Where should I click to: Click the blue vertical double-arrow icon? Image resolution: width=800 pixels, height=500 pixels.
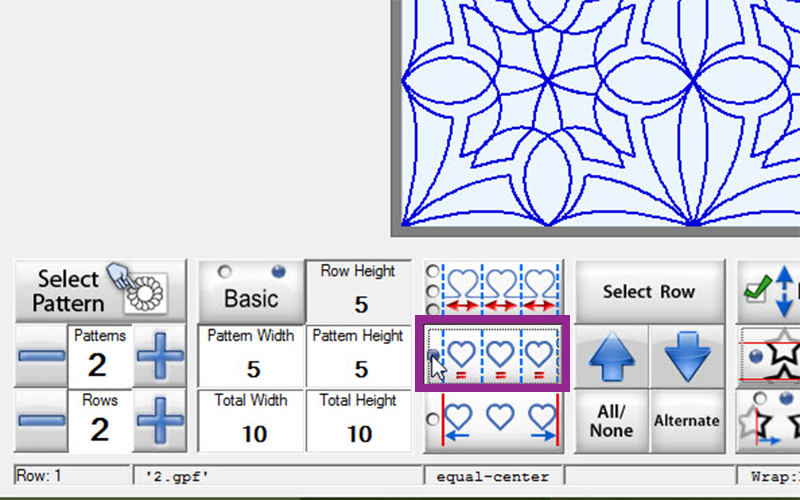[784, 291]
